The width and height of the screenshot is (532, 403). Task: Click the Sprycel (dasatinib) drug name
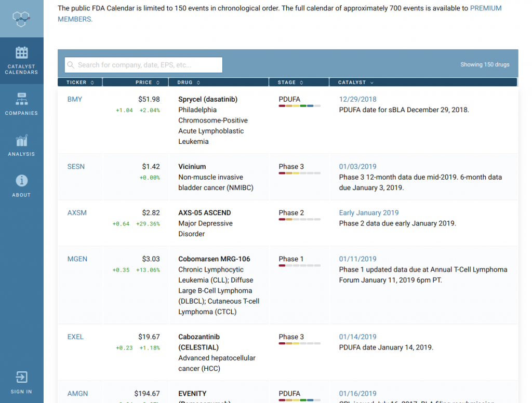click(208, 99)
